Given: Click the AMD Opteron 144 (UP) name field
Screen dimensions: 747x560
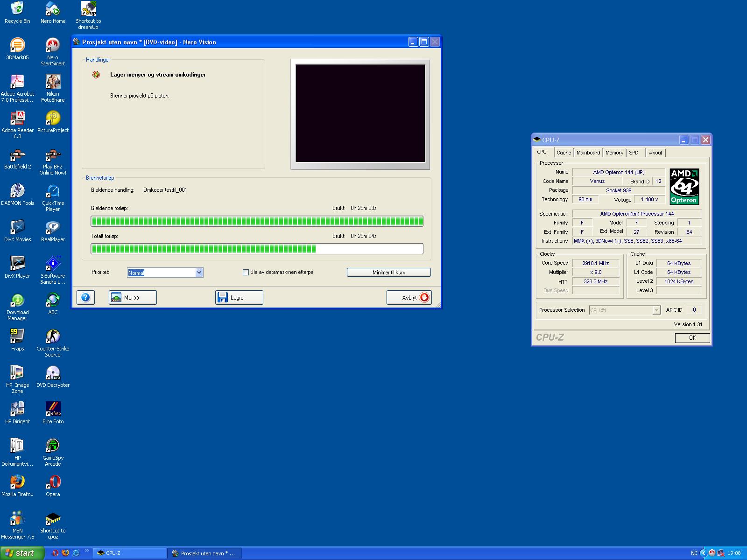Looking at the screenshot, I should [619, 172].
